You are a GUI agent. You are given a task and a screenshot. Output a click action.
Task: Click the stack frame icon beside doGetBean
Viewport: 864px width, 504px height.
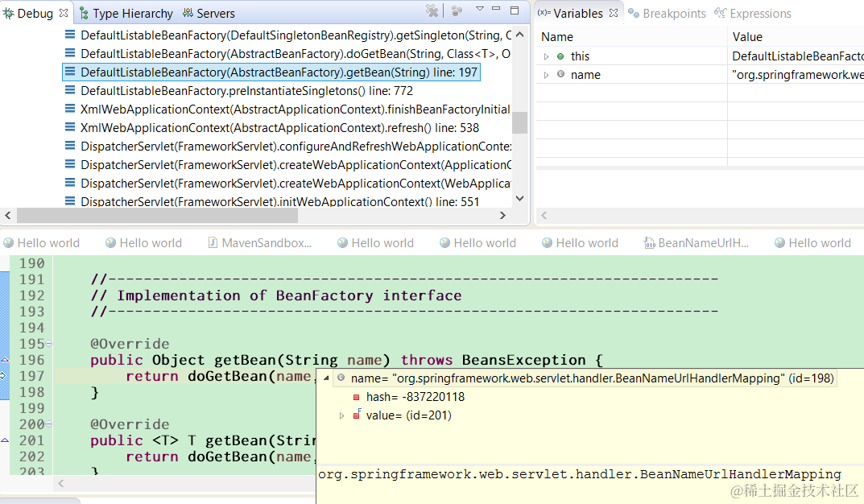(70, 53)
